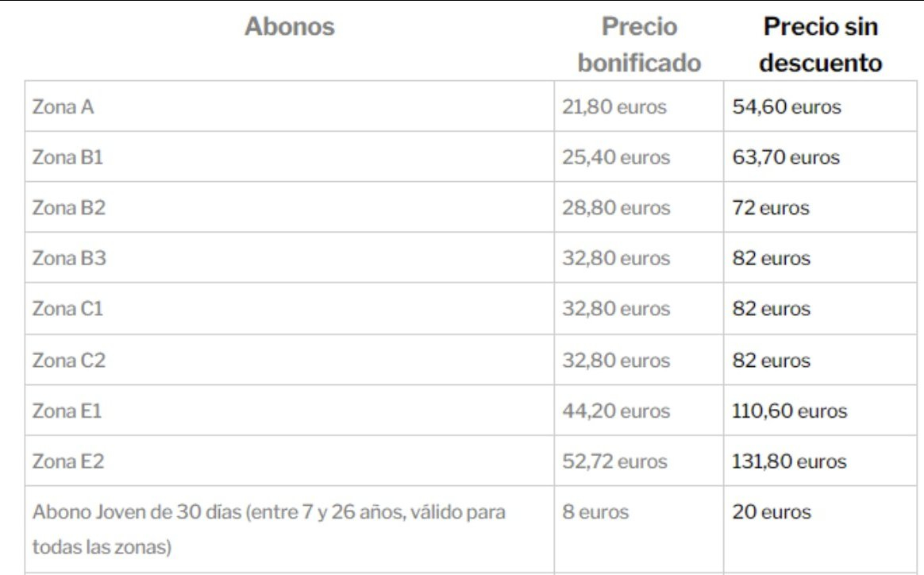Click the Abonos column header
This screenshot has width=924, height=575.
coord(289,27)
